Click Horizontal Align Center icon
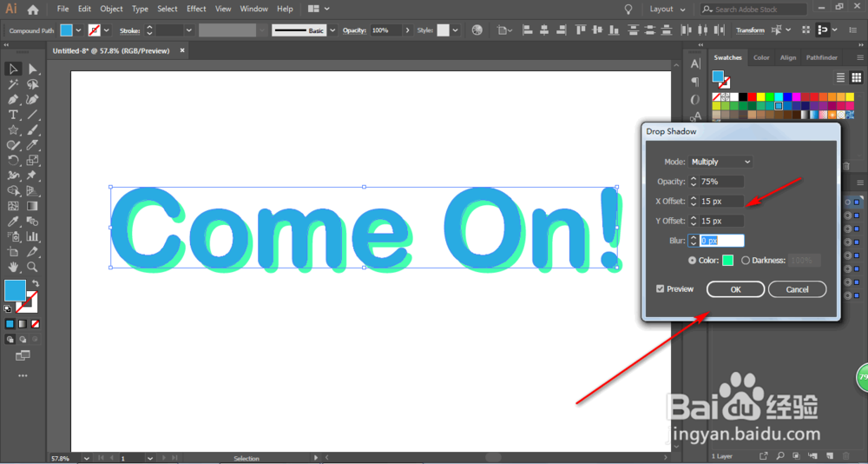The height and width of the screenshot is (464, 868). [x=545, y=30]
